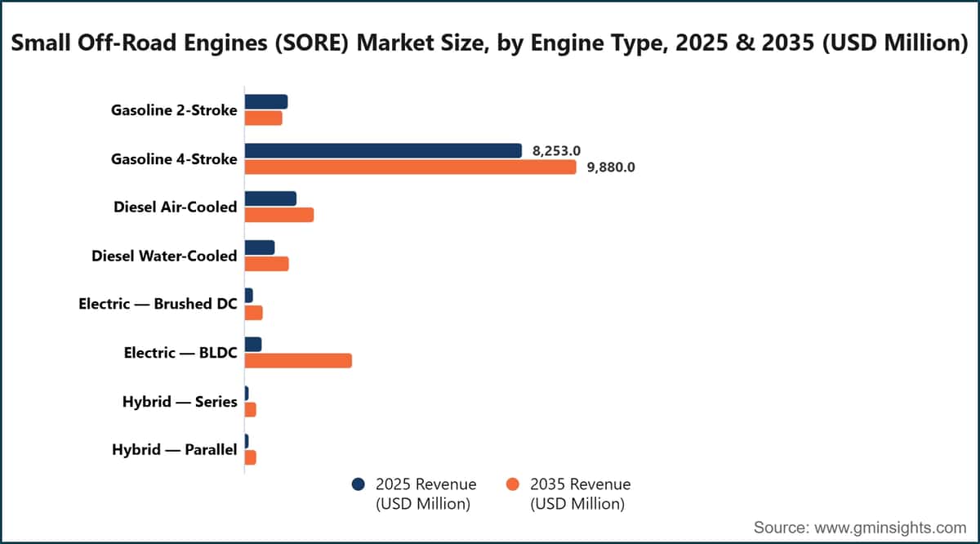Select the Diesel Water-Cooled 2035 bar
The image size is (980, 544).
(x=267, y=263)
